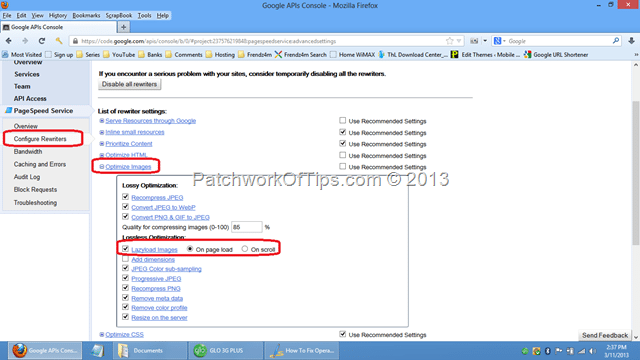Open the Bookmarks menu
The height and width of the screenshot is (360, 640).
tap(86, 16)
